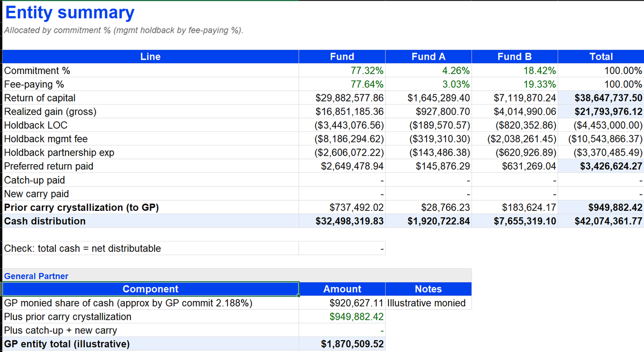Select the cell showing $7,119,870.24
The width and height of the screenshot is (644, 352).
(x=515, y=98)
